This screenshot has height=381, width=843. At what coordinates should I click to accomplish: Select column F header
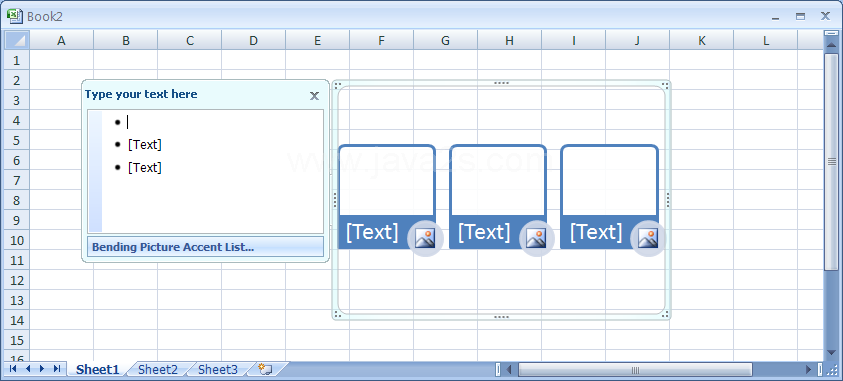[x=382, y=40]
